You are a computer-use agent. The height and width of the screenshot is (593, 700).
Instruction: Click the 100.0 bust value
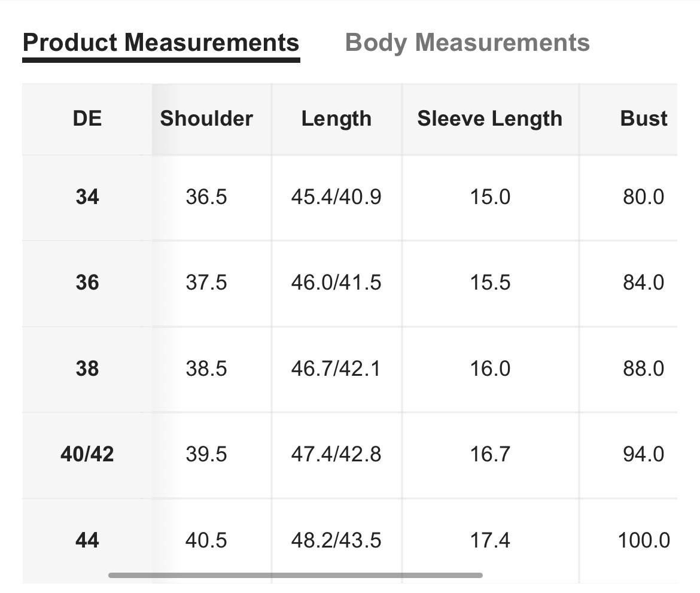point(643,540)
